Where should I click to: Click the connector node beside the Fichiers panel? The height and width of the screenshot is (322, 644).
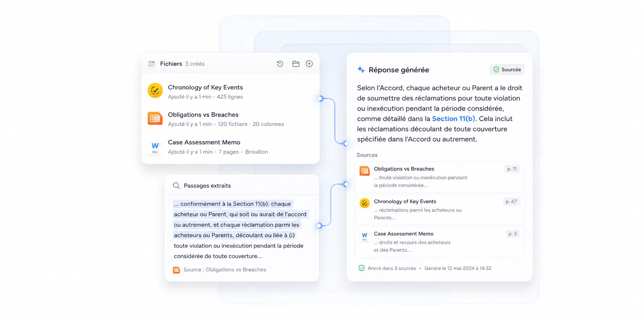coord(320,98)
